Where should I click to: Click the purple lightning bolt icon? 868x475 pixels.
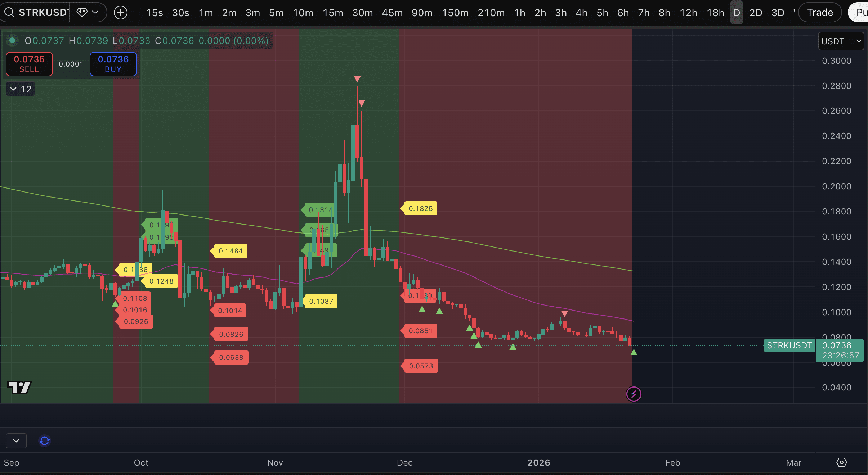tap(634, 394)
